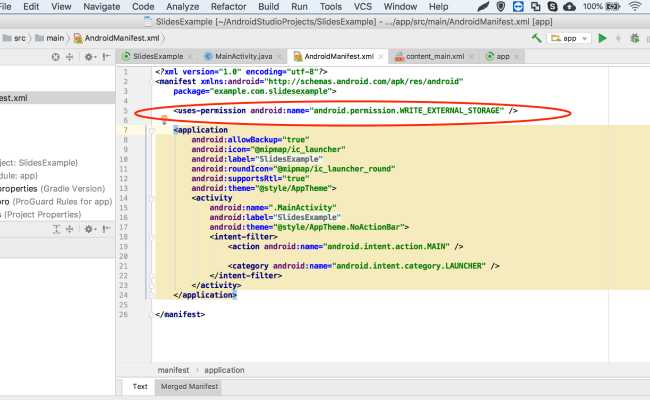The height and width of the screenshot is (400, 650).
Task: Close the MainActivity.java tab
Action: (x=279, y=57)
